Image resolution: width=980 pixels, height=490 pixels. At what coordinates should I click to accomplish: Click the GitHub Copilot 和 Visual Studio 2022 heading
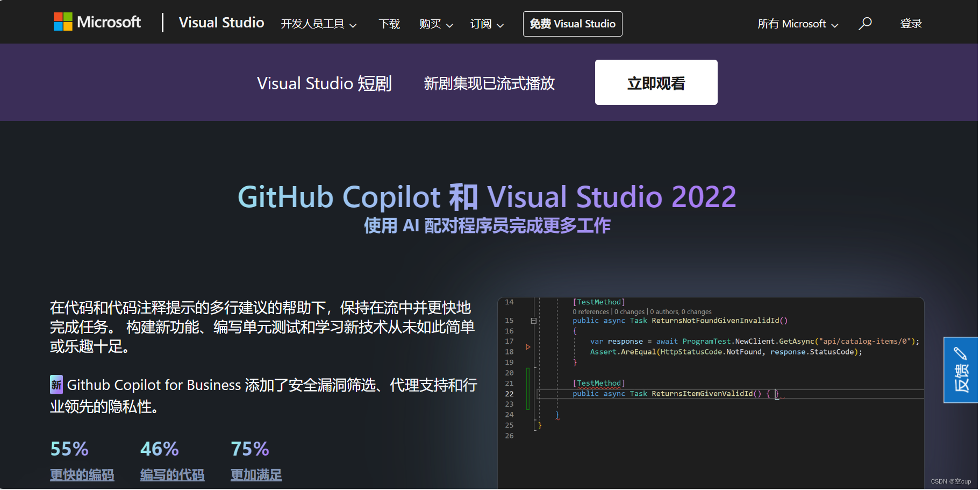click(x=487, y=196)
